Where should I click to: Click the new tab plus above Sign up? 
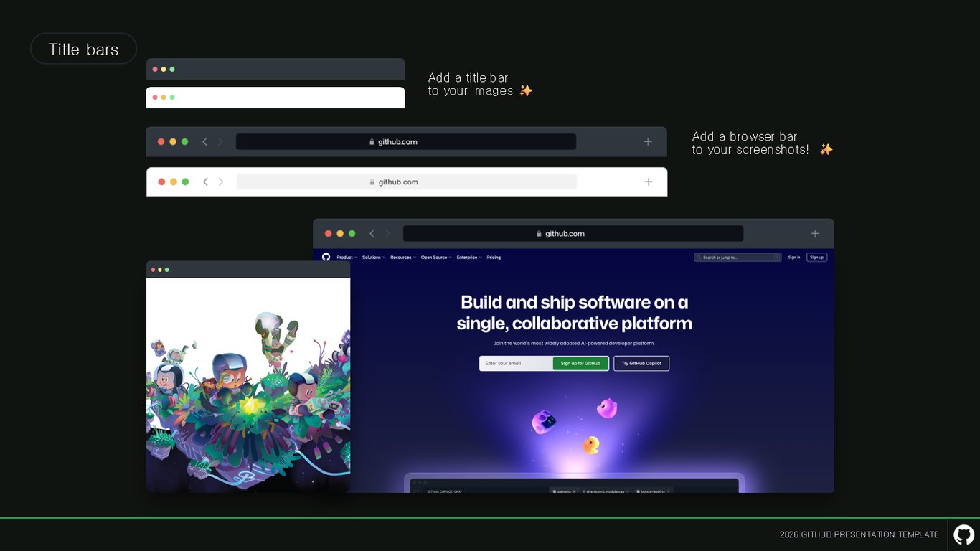815,233
